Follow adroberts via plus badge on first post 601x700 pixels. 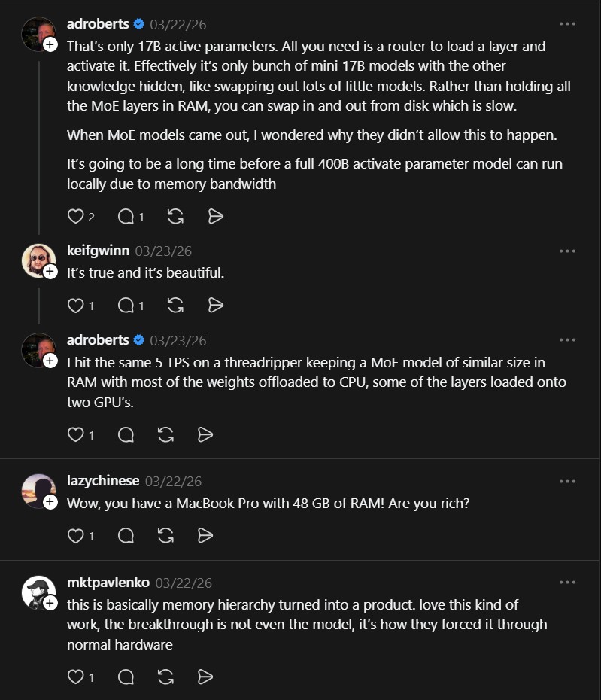pyautogui.click(x=50, y=45)
